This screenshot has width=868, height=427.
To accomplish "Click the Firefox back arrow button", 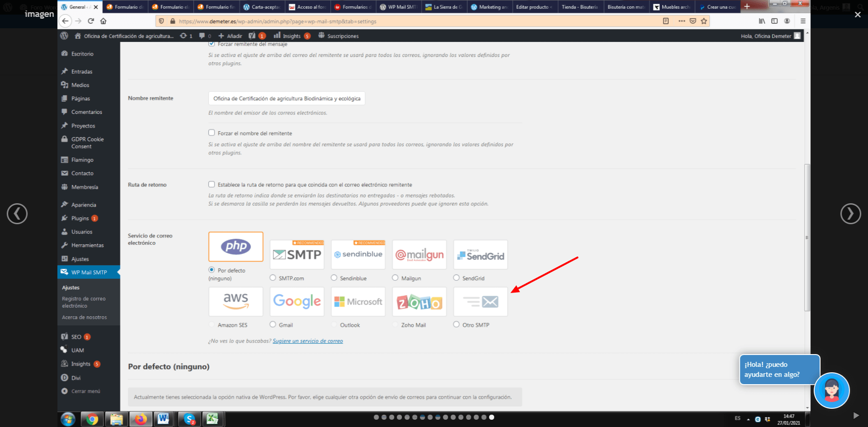I will (x=66, y=21).
